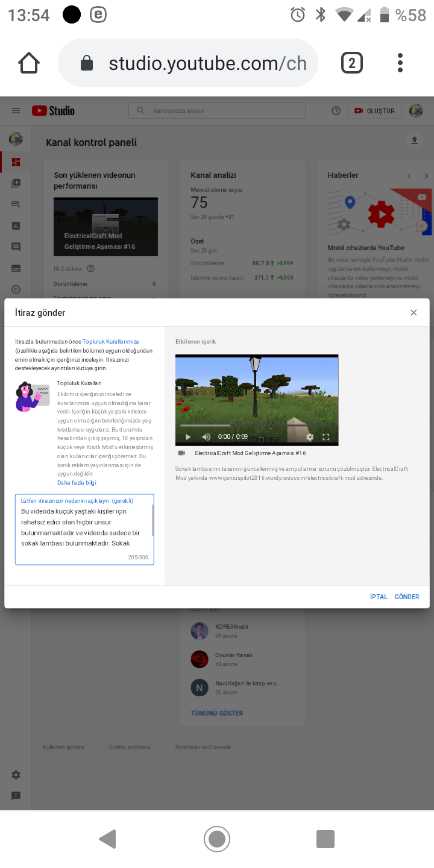Go to next Haberler news item

point(427,176)
